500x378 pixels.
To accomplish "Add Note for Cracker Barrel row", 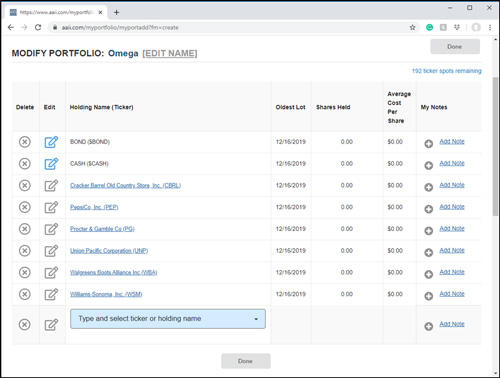I will [452, 185].
